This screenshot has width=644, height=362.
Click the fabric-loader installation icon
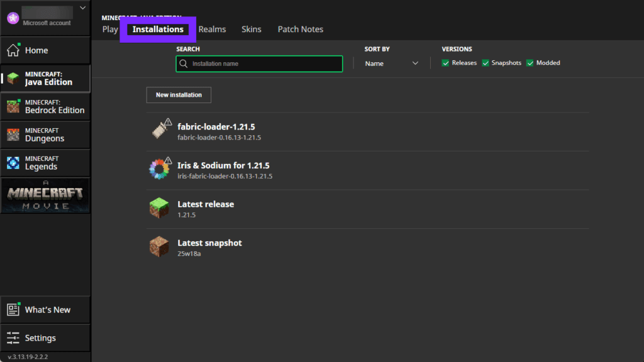(160, 129)
